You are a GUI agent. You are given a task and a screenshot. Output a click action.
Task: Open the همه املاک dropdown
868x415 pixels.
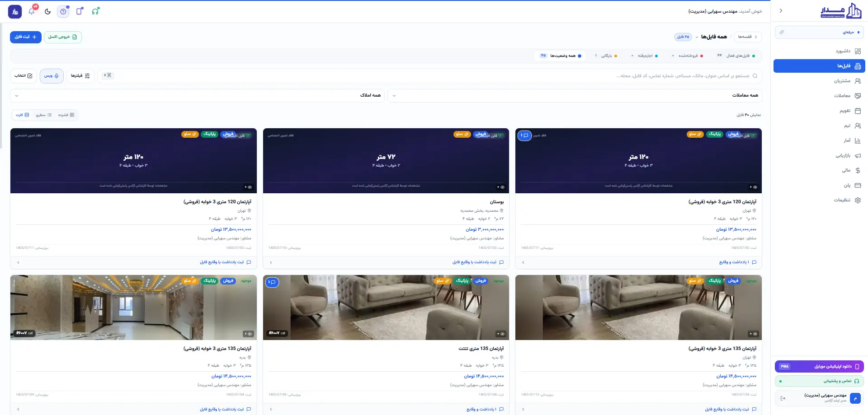tap(197, 95)
